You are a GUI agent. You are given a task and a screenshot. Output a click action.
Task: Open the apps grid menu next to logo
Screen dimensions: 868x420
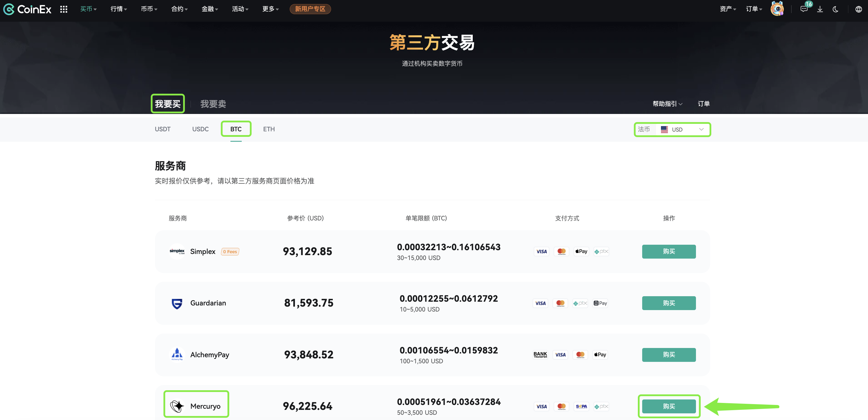tap(63, 9)
